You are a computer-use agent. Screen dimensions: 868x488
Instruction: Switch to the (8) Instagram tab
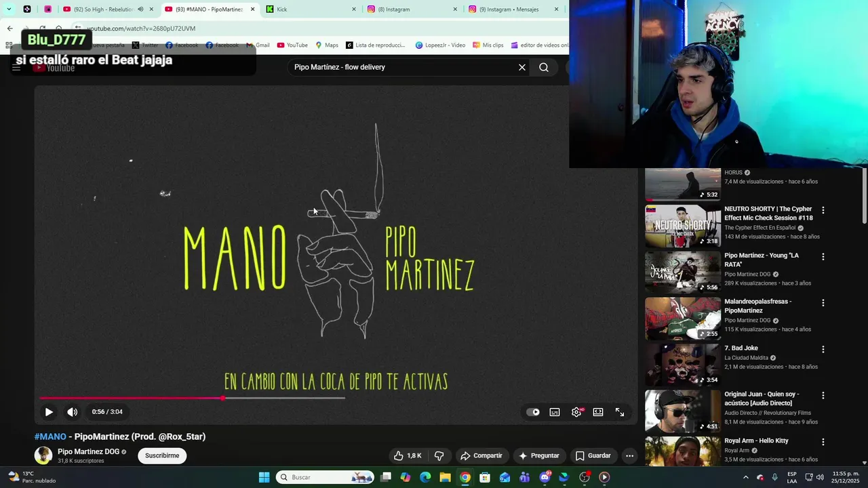pos(412,9)
